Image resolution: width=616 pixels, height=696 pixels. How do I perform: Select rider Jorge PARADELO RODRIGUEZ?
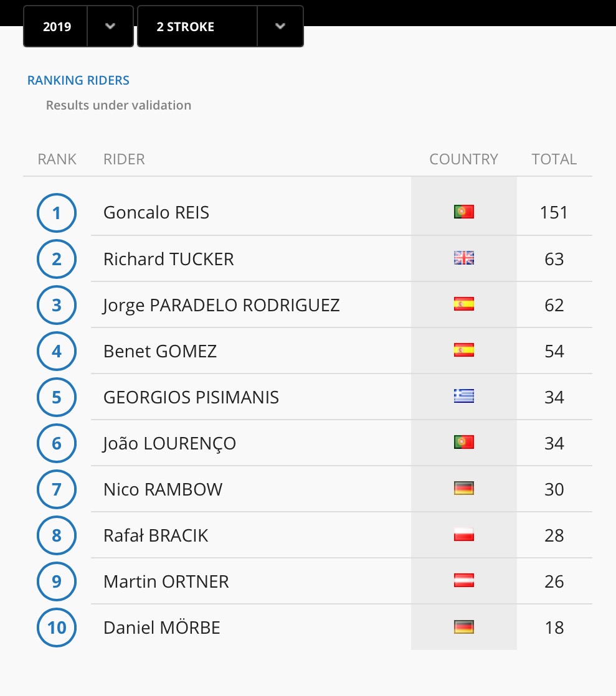point(221,305)
